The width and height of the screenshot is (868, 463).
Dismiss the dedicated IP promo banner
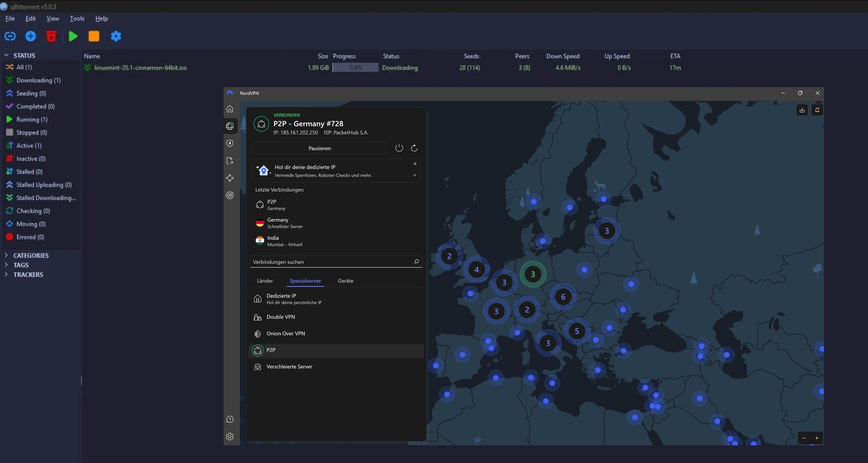click(415, 164)
